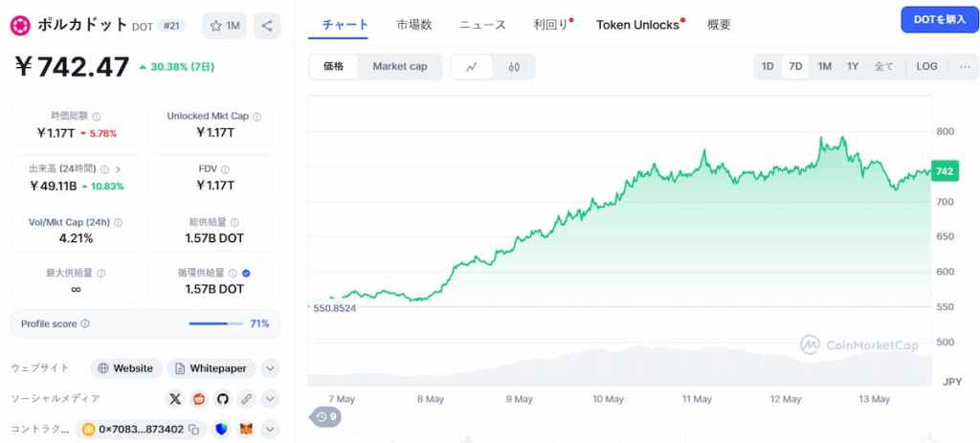Switch to the ニュース tab
Viewport: 980px width, 443px height.
(482, 25)
